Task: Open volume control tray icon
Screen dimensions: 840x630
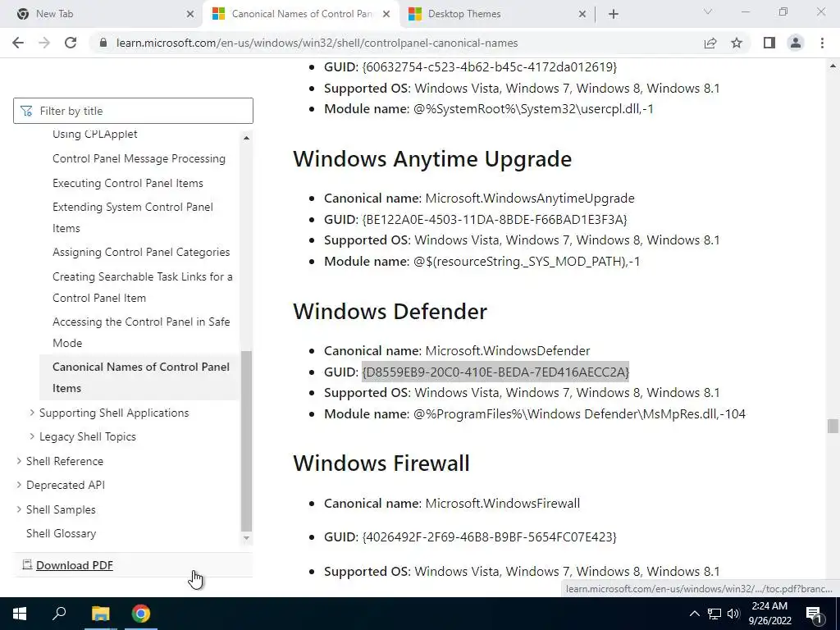Action: pyautogui.click(x=733, y=614)
